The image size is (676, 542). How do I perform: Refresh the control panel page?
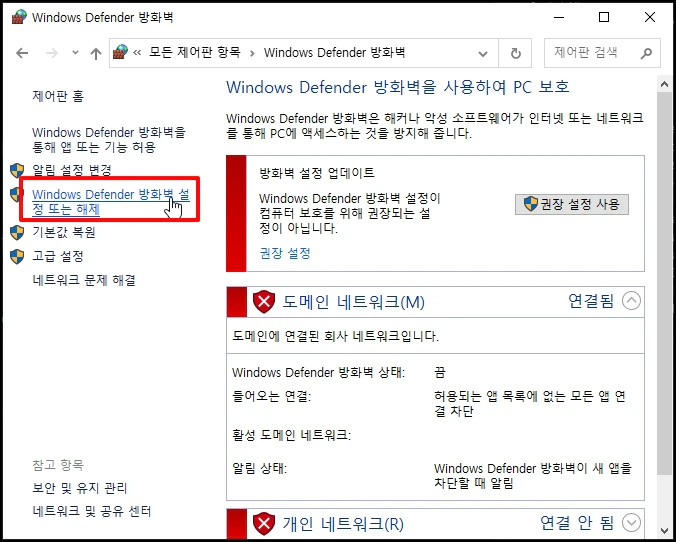coord(515,53)
